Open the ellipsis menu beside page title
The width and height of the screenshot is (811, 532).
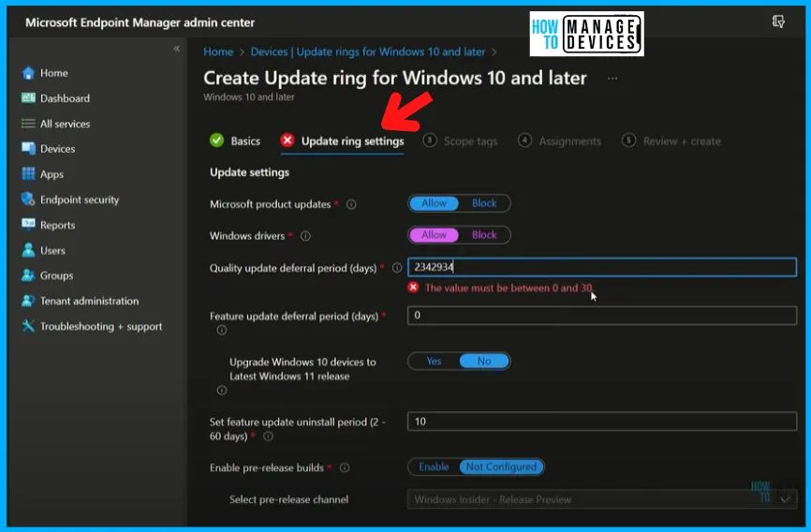coord(612,79)
